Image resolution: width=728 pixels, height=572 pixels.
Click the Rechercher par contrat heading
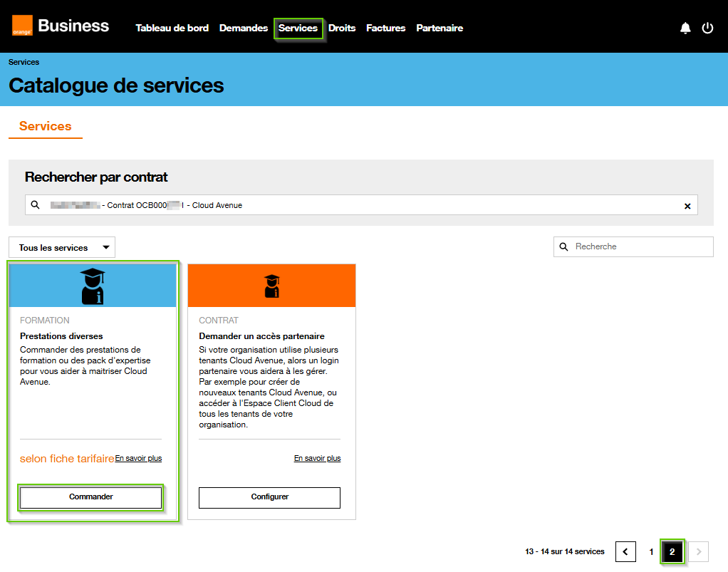click(x=96, y=177)
